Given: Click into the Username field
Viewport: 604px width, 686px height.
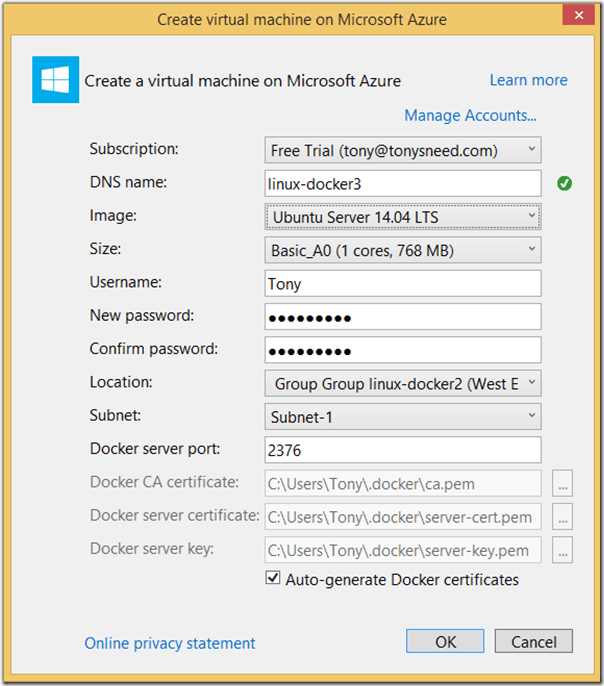Looking at the screenshot, I should (x=403, y=283).
